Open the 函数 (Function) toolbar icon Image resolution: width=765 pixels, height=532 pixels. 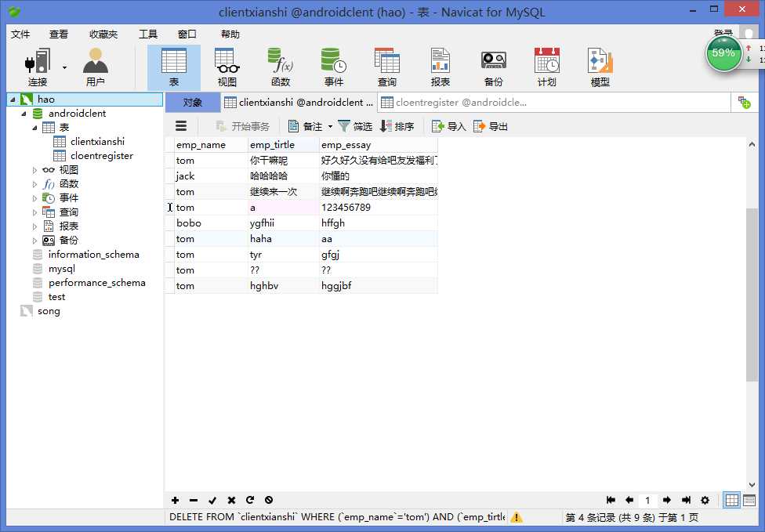tap(281, 67)
